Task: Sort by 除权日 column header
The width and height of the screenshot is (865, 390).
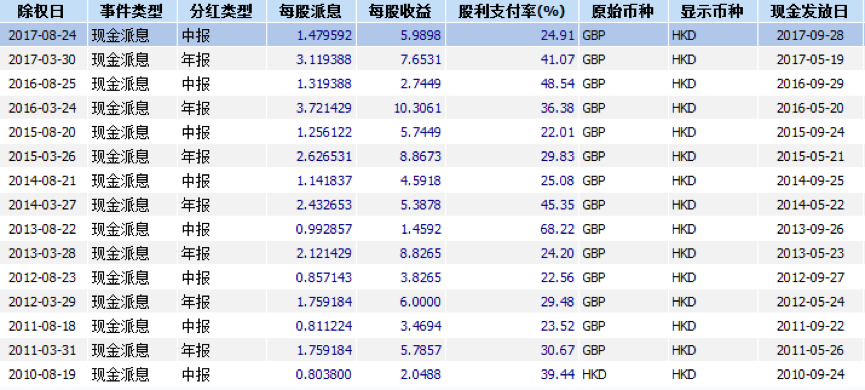Action: click(x=43, y=11)
